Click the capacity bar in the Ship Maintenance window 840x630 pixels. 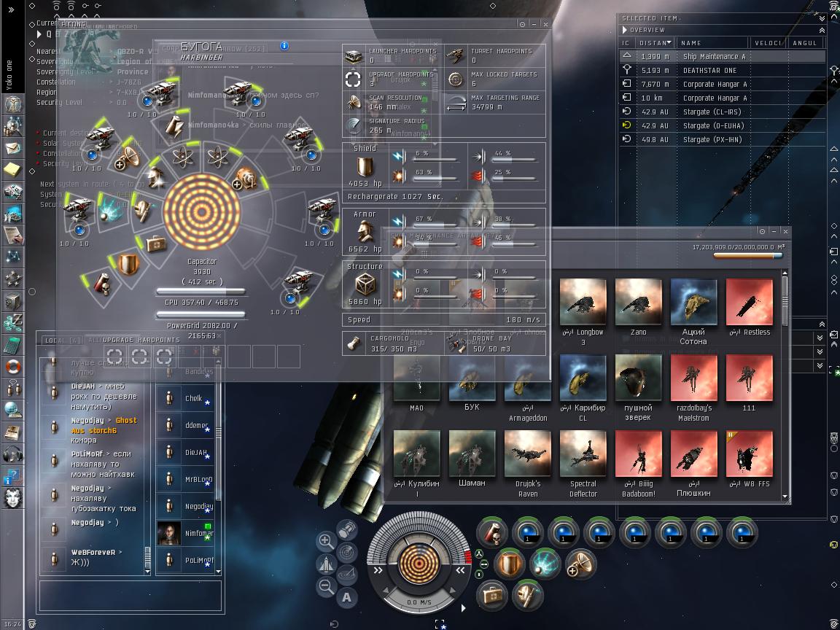(748, 256)
